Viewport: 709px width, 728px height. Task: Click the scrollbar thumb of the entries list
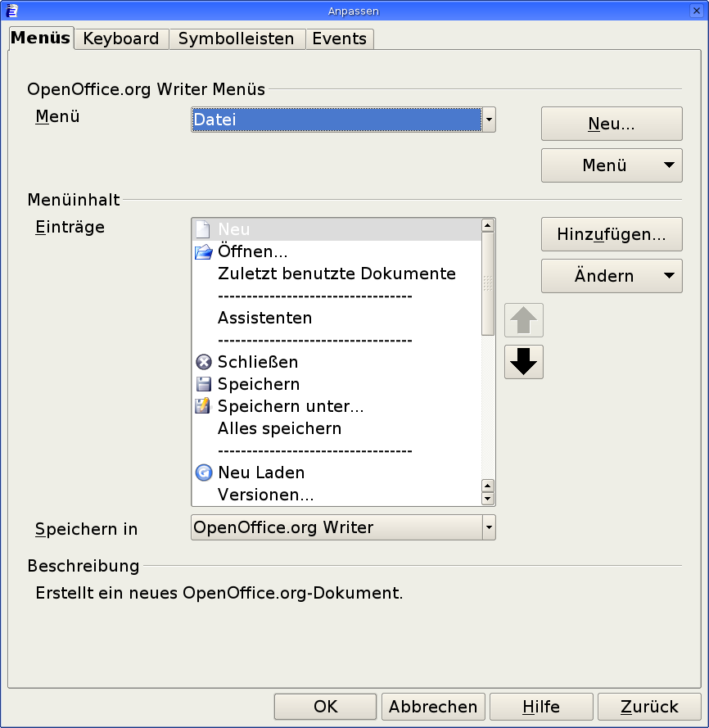(487, 283)
